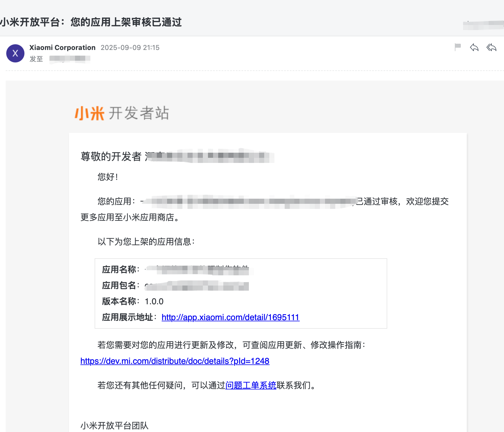Click the 应用包名 label

pos(119,285)
